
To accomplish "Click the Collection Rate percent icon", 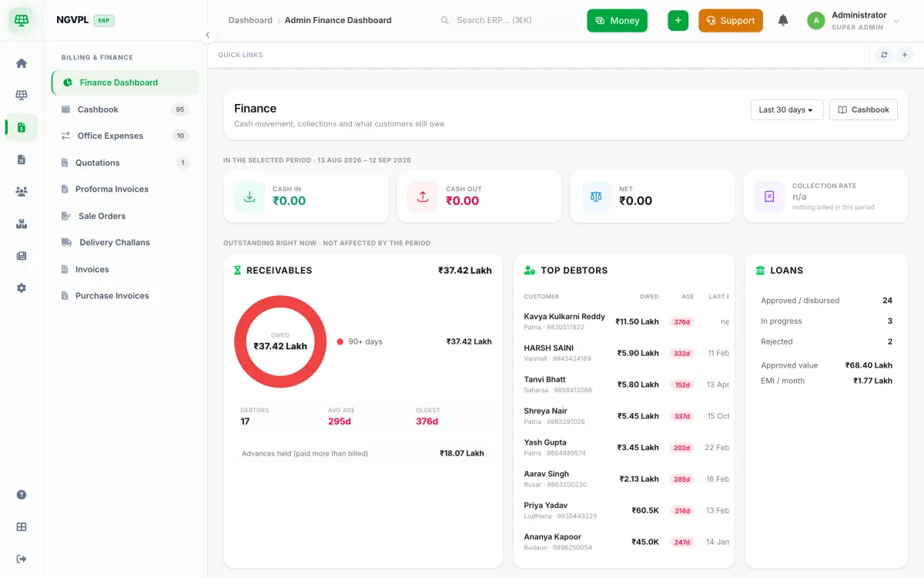I will 769,197.
